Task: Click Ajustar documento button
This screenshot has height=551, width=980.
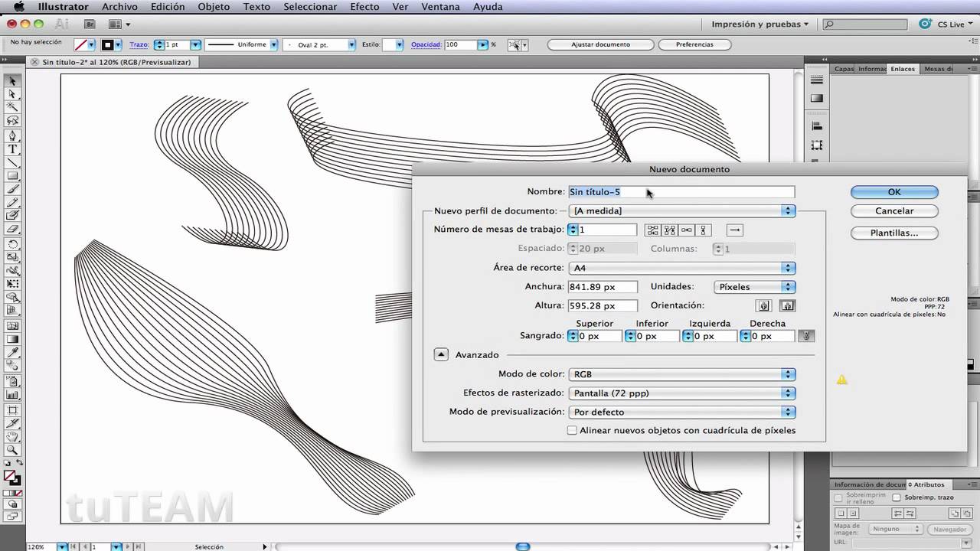Action: pyautogui.click(x=601, y=44)
